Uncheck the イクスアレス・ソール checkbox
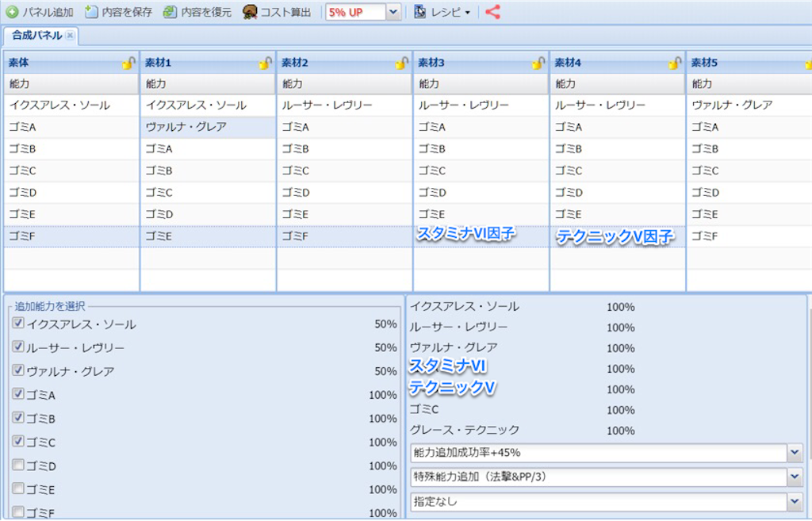The image size is (812, 521). 18,324
